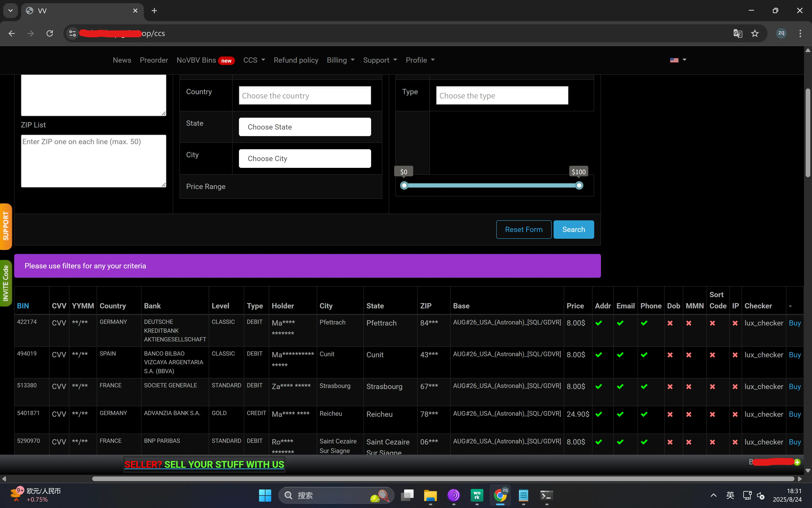Viewport: 812px width, 508px height.
Task: Click the Google Translate icon in address bar
Action: coord(738,33)
